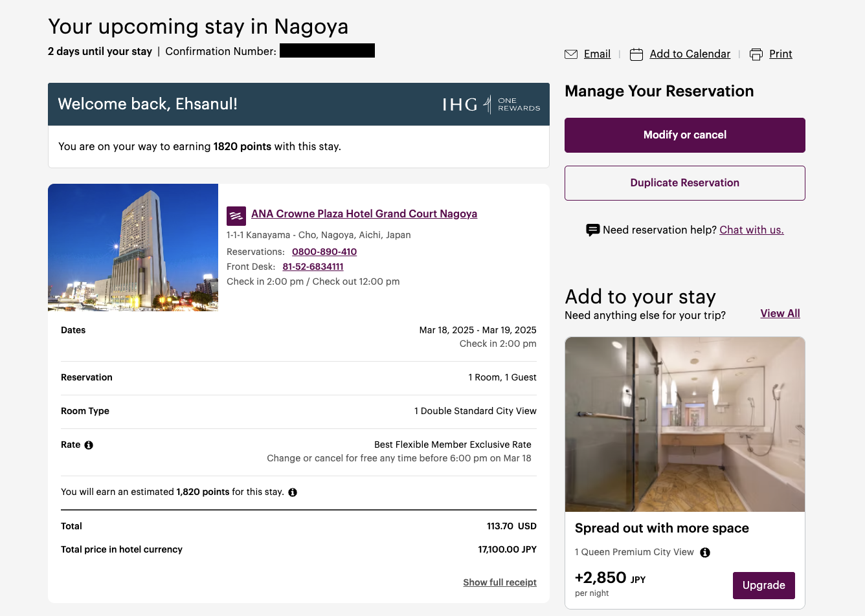
Task: Click the 2 days until your stay text
Action: point(100,52)
